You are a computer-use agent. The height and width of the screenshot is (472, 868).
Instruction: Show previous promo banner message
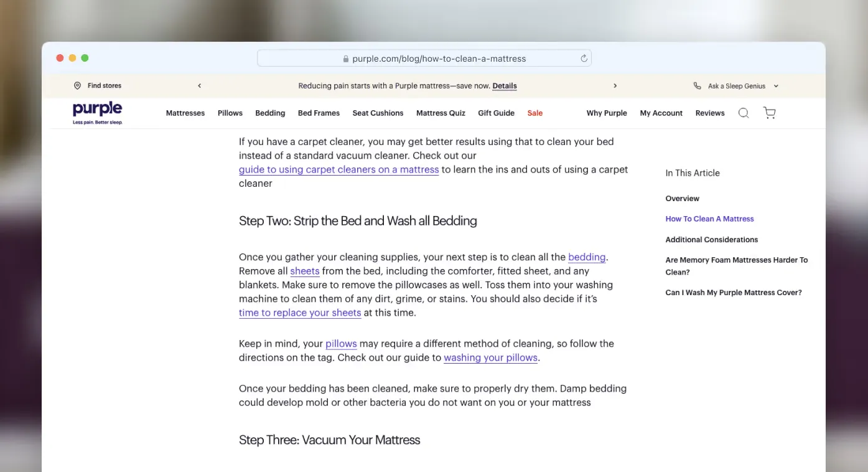199,86
